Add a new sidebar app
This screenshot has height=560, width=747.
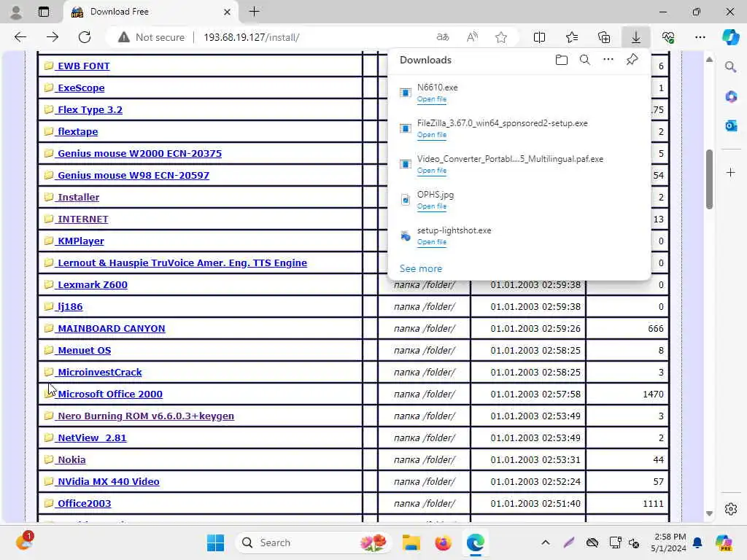[730, 172]
